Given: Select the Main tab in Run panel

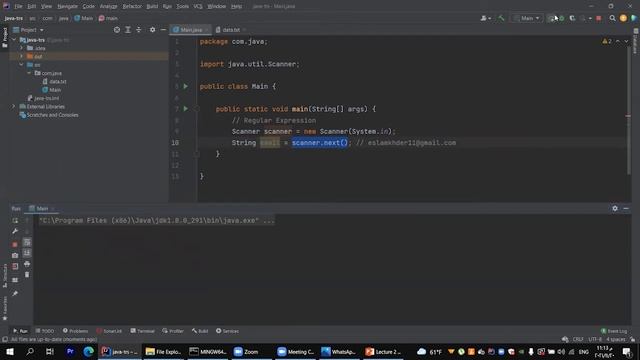Looking at the screenshot, I should point(42,209).
